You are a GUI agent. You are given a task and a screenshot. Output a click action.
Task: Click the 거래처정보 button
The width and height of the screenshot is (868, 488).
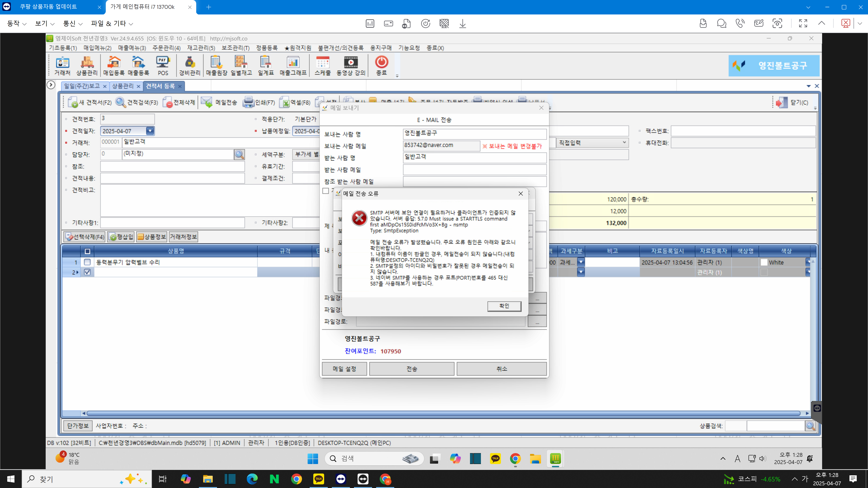(x=183, y=237)
